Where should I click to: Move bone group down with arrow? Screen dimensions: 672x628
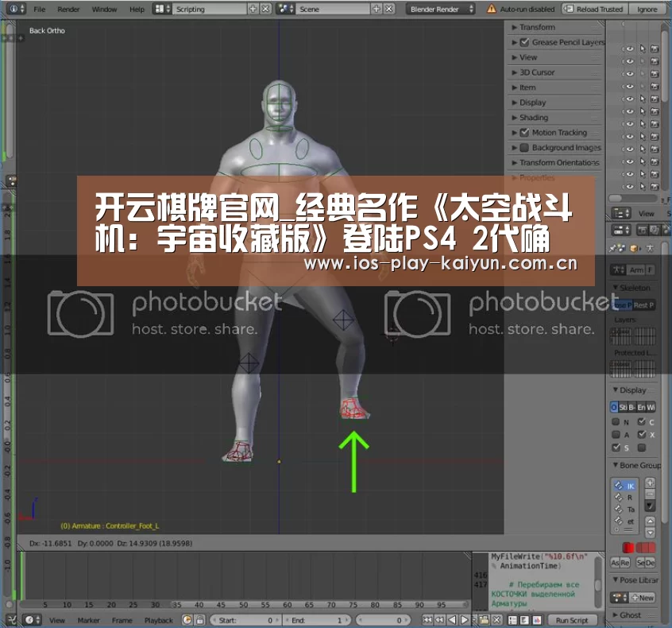pos(650,533)
